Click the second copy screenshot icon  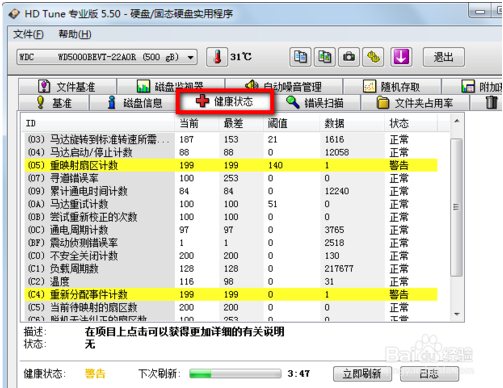pos(325,57)
